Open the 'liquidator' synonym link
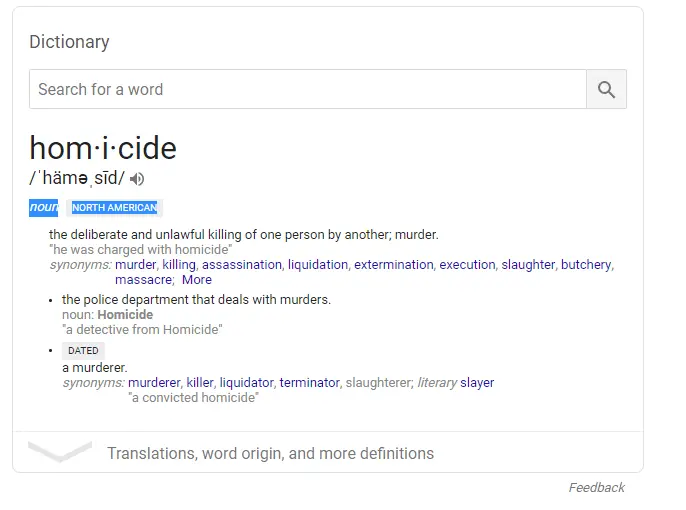This screenshot has height=510, width=686. [x=246, y=383]
